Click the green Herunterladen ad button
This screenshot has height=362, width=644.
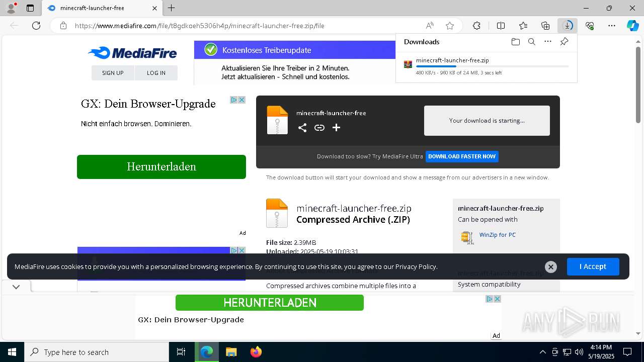pos(162,167)
